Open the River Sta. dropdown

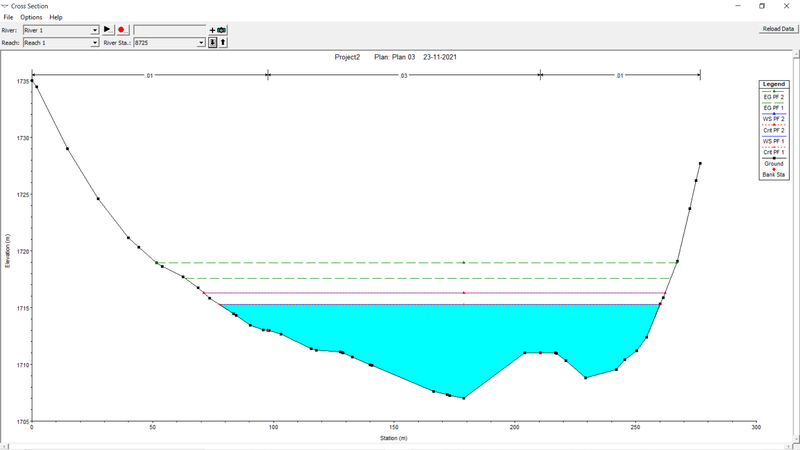coord(201,43)
